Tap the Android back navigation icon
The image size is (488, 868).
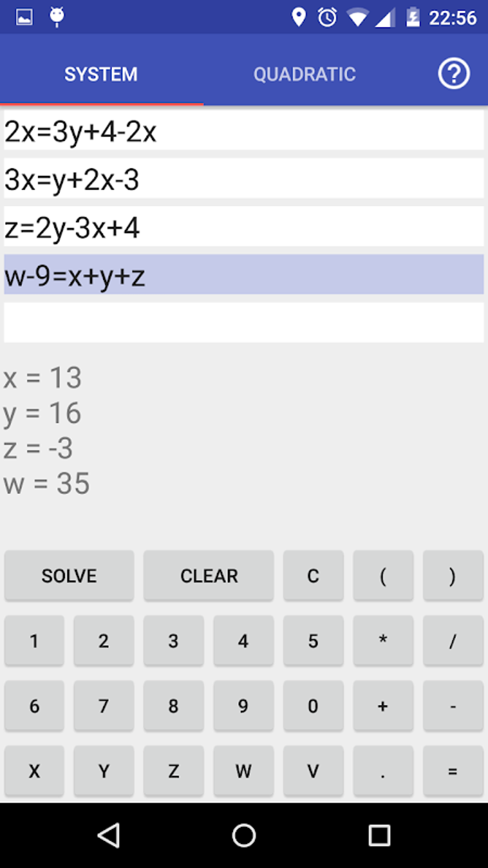[109, 835]
